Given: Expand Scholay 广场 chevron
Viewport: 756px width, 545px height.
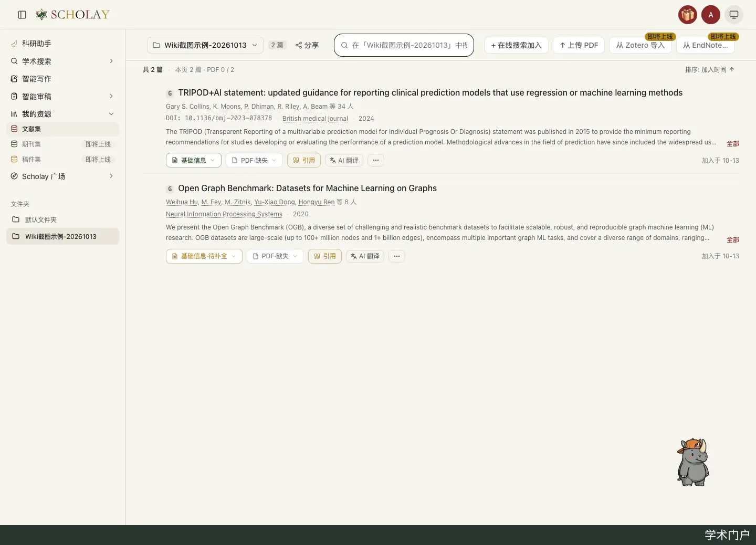Looking at the screenshot, I should 111,176.
